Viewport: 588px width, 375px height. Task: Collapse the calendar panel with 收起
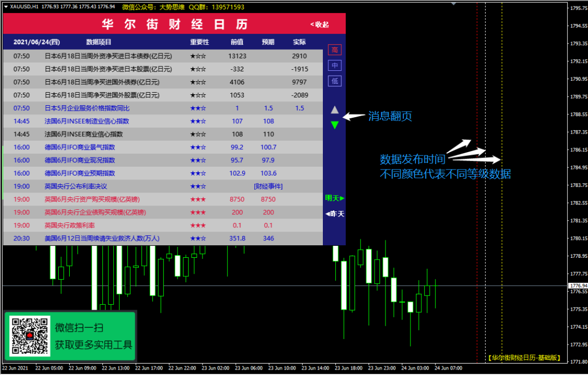[x=320, y=25]
